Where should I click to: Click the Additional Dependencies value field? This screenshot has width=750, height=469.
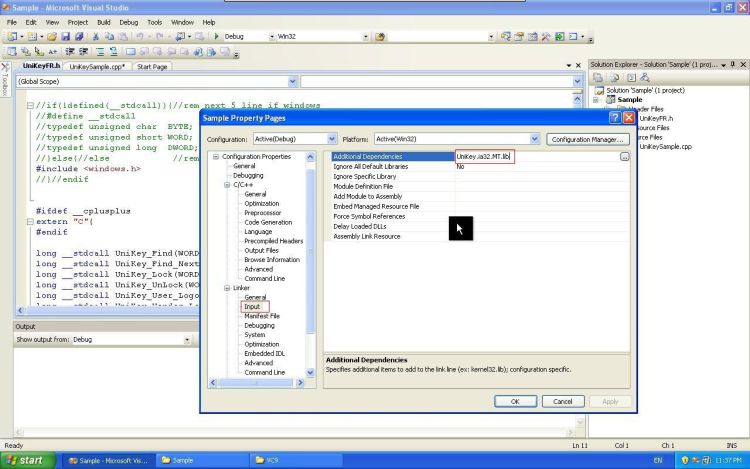point(537,156)
